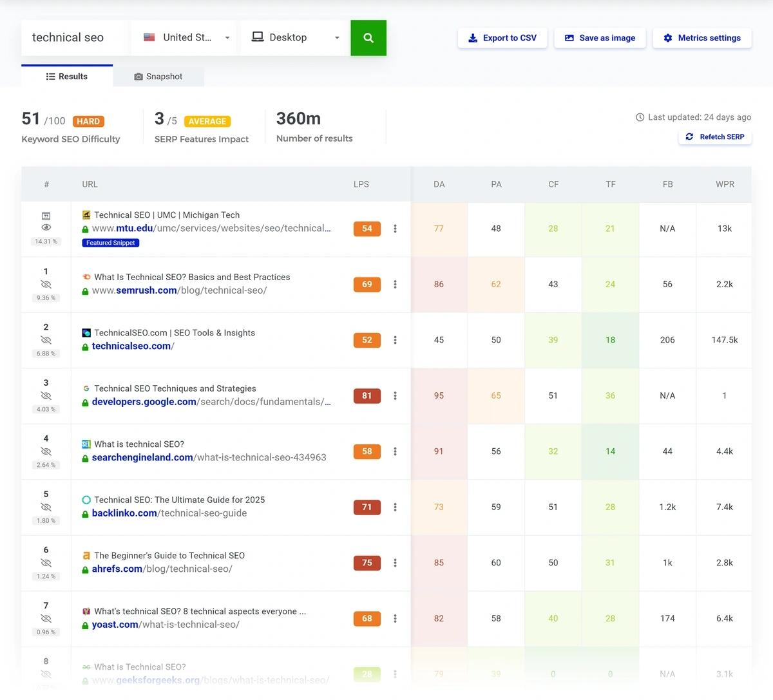The image size is (773, 700).
Task: Open the backlinko.com/technical-seo-guide link
Action: [169, 513]
